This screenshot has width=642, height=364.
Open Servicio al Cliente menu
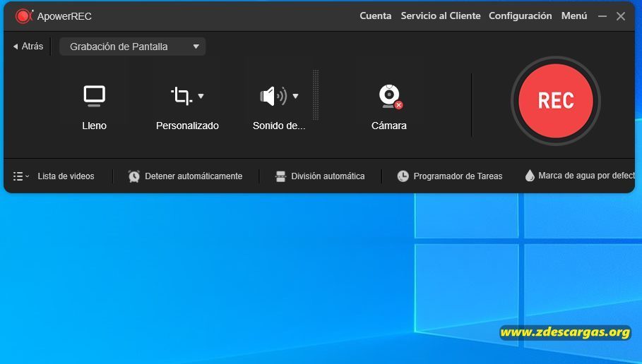[x=441, y=16]
